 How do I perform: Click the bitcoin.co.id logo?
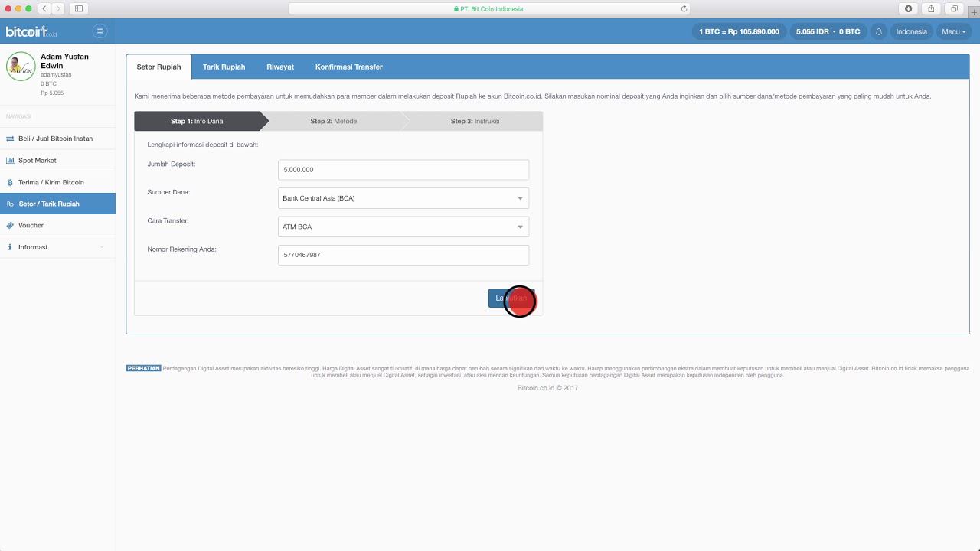point(31,31)
